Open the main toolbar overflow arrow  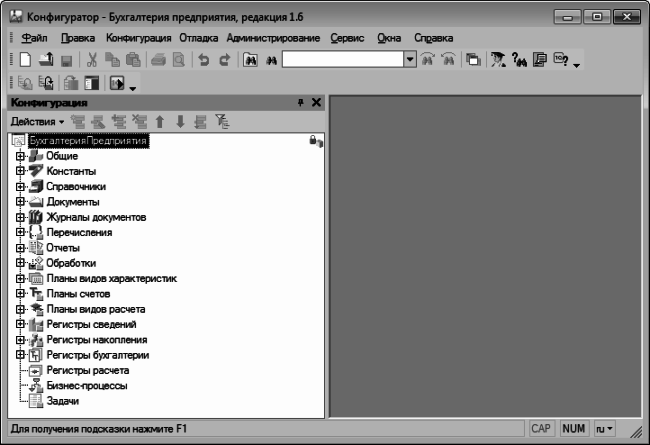point(577,65)
